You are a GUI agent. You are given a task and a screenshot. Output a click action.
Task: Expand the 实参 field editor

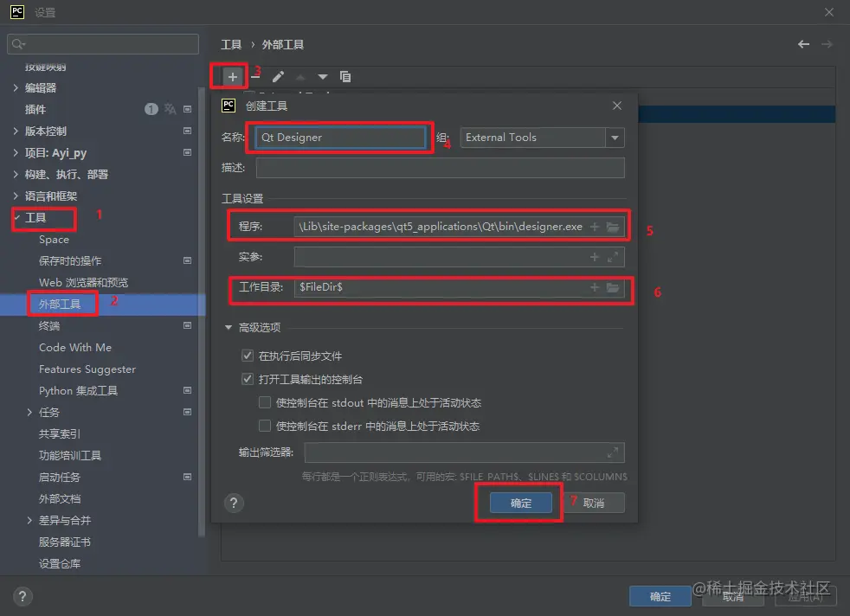(613, 257)
